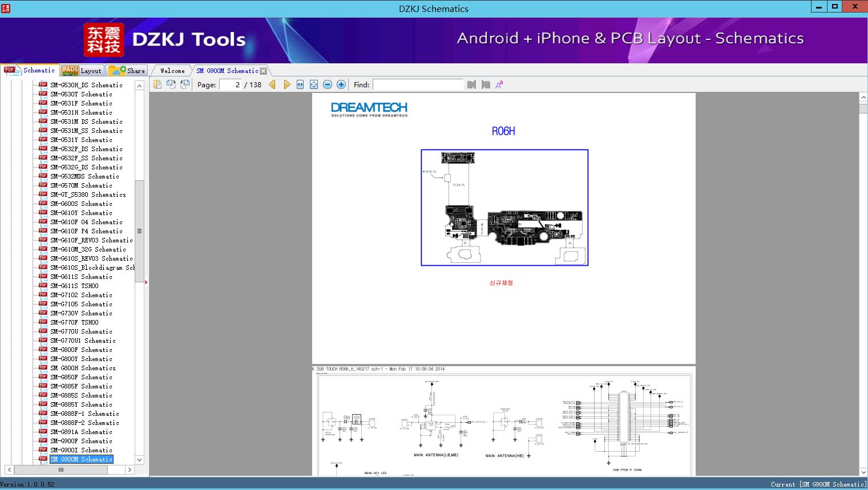
Task: Open SM-G610F P4 Schematic
Action: (86, 231)
